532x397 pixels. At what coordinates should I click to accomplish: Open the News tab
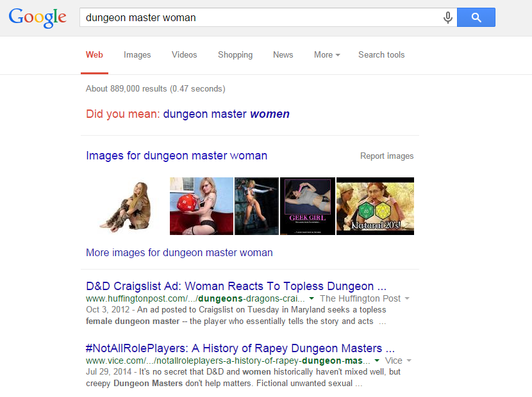coord(283,55)
